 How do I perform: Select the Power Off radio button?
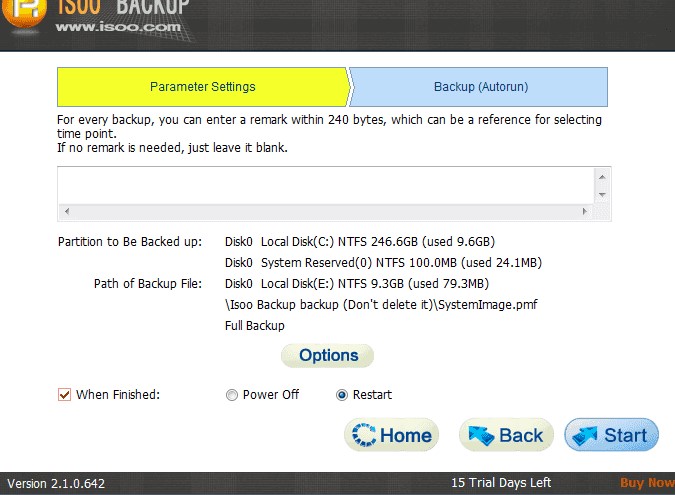(x=232, y=395)
